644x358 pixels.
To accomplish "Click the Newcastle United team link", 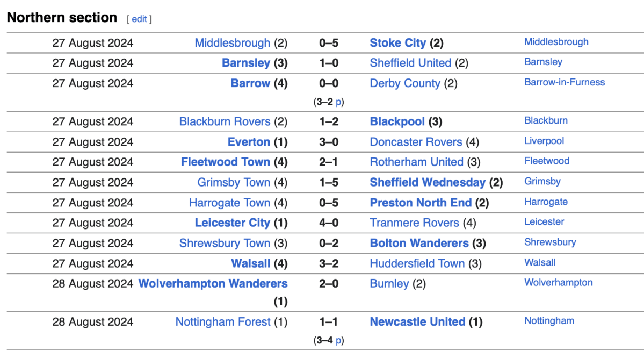I will (417, 322).
